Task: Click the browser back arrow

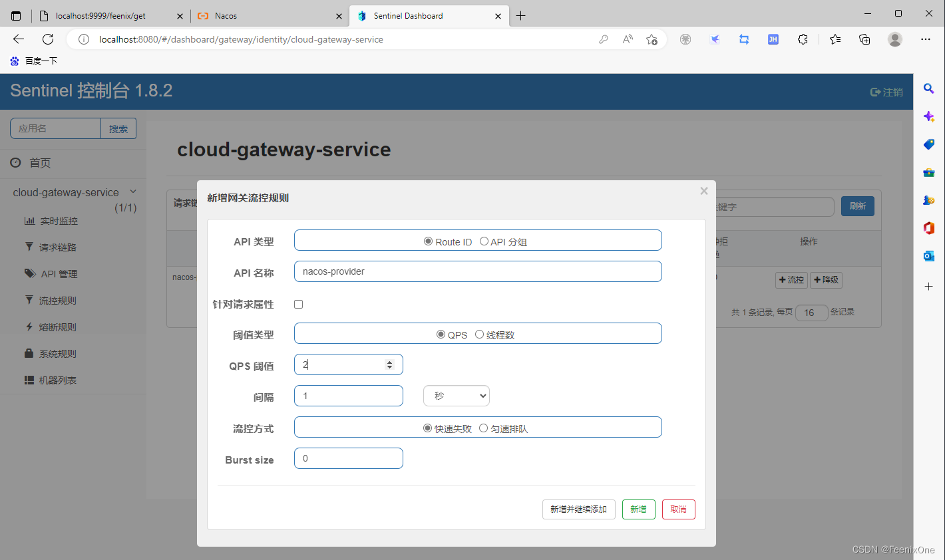Action: 19,39
